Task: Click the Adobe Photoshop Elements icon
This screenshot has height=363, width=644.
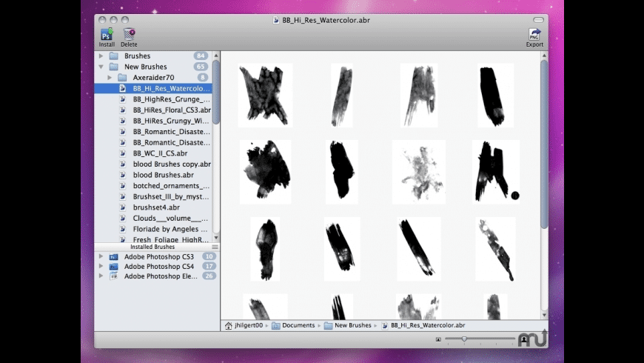Action: [114, 276]
